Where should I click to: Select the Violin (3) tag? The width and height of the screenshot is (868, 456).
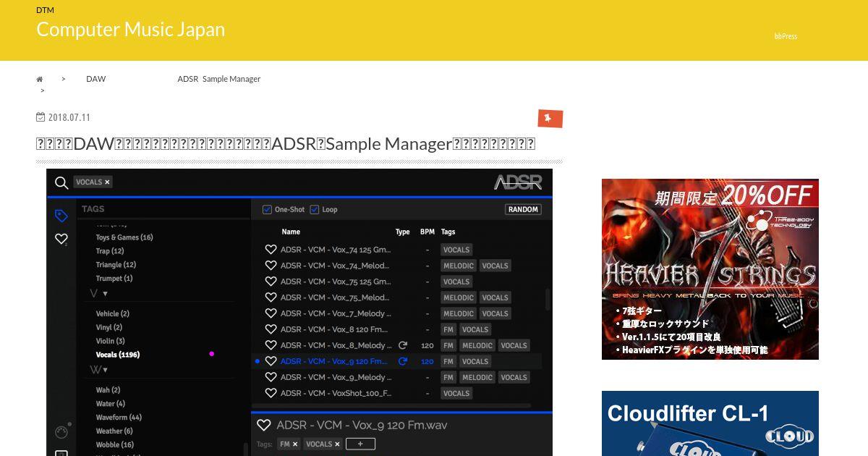(x=110, y=341)
